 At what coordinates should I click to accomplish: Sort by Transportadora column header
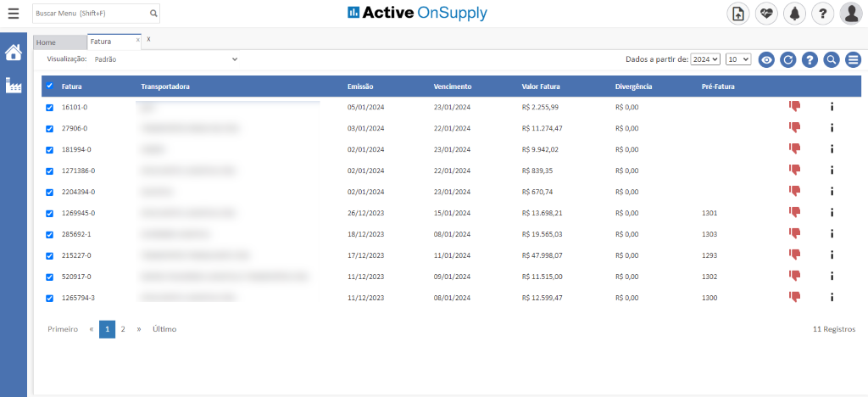165,87
